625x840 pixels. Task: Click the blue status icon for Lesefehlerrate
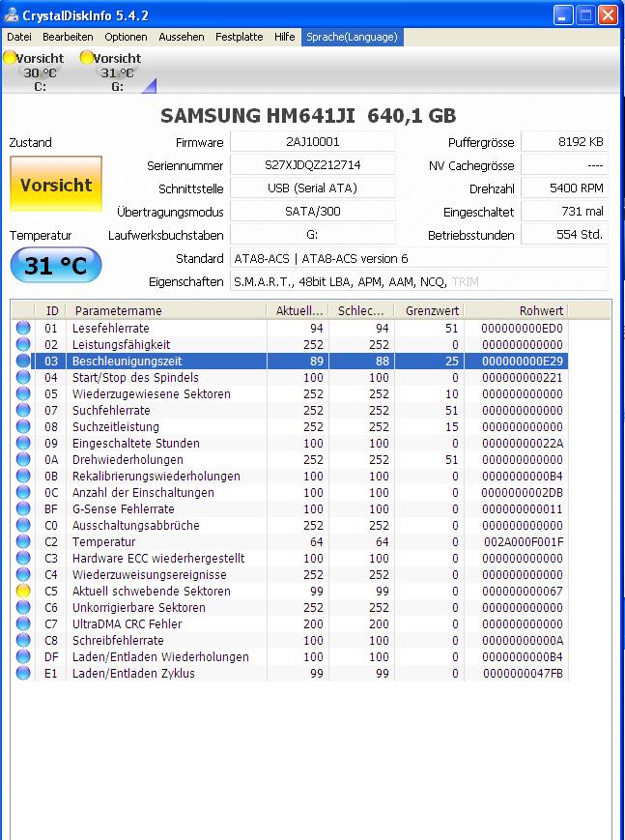tap(23, 328)
